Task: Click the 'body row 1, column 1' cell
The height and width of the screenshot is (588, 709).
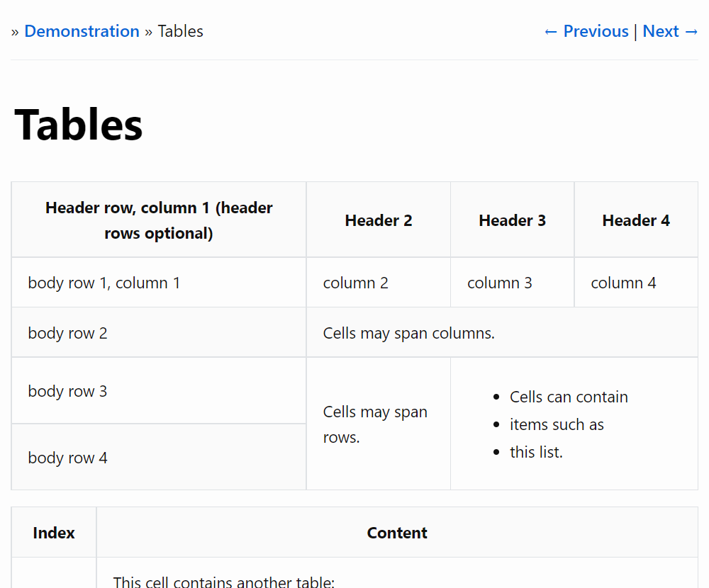Action: point(104,283)
